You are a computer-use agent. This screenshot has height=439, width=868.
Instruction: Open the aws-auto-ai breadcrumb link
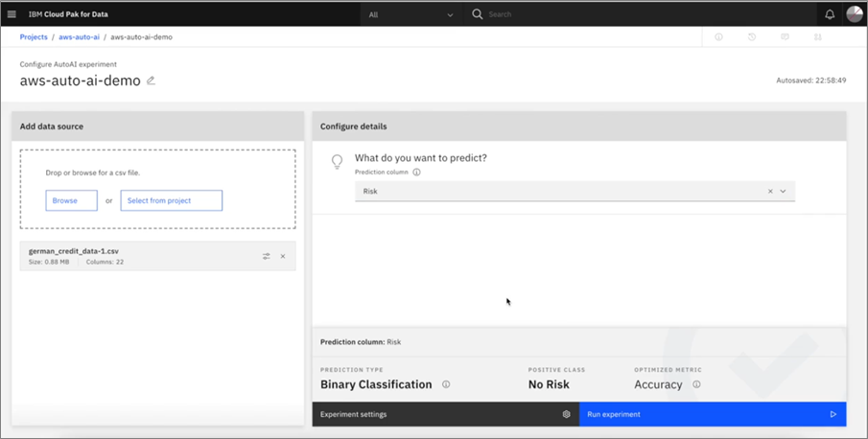point(80,37)
